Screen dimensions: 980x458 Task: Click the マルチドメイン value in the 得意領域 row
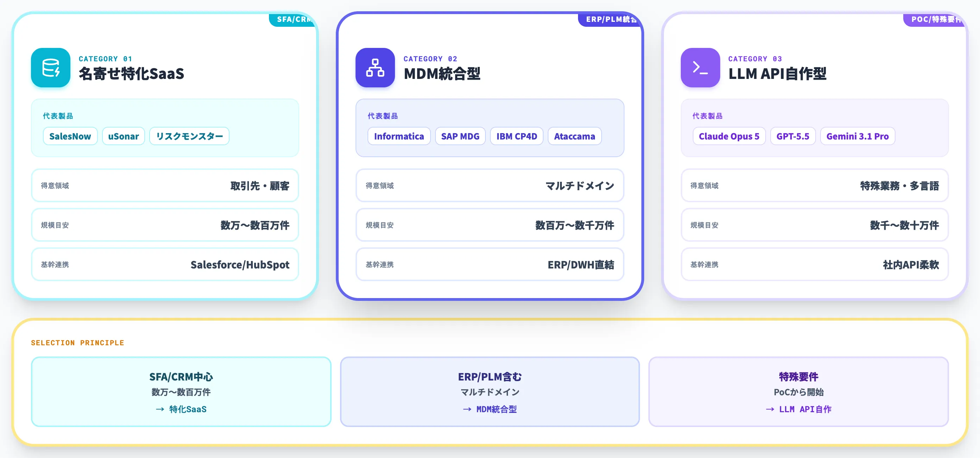pyautogui.click(x=580, y=186)
